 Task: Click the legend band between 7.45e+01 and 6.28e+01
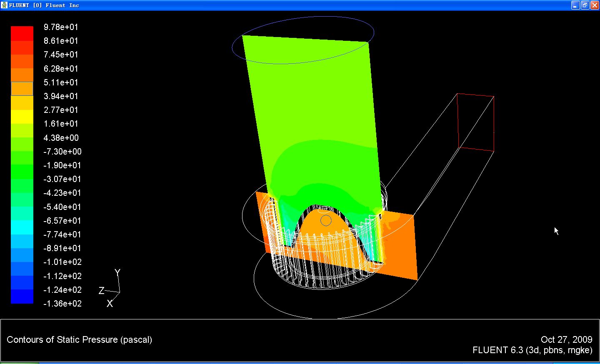pos(22,61)
